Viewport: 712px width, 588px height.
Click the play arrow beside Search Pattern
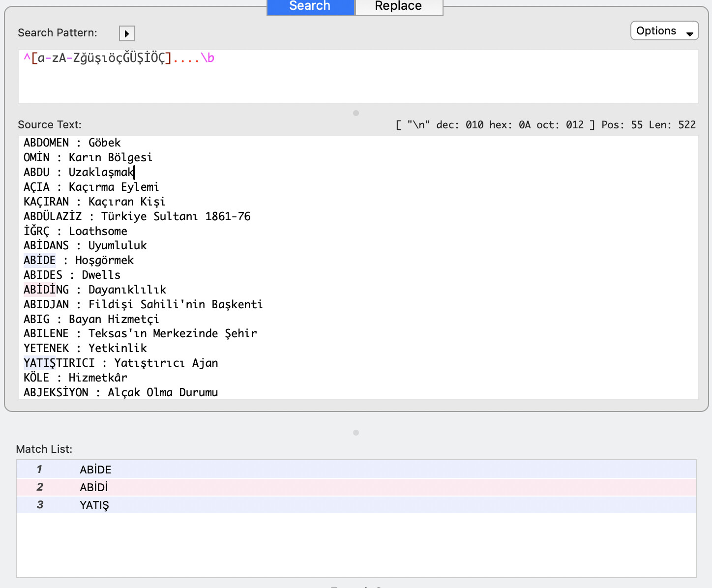click(127, 33)
